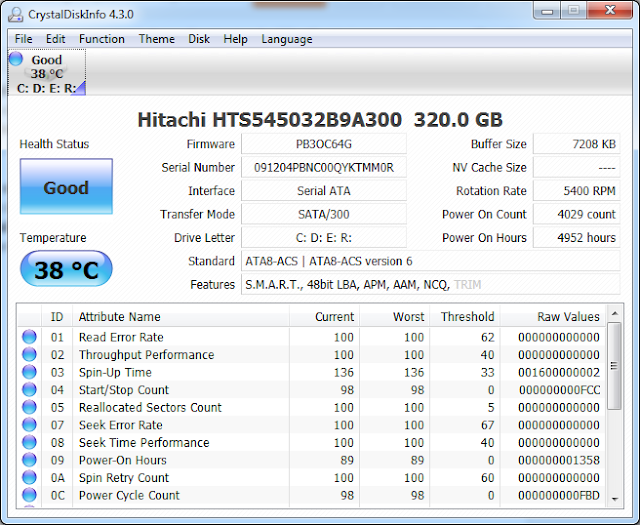Minimize the CrystalDiskInfo window

point(547,11)
